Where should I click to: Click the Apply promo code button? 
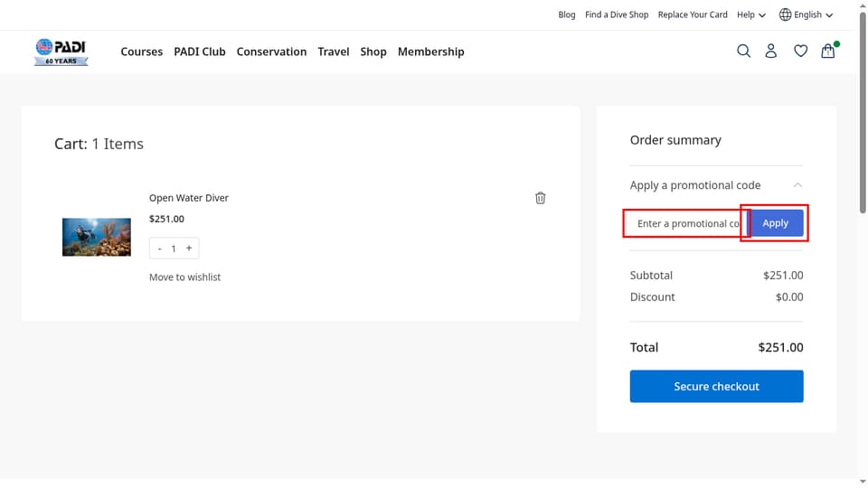[775, 223]
